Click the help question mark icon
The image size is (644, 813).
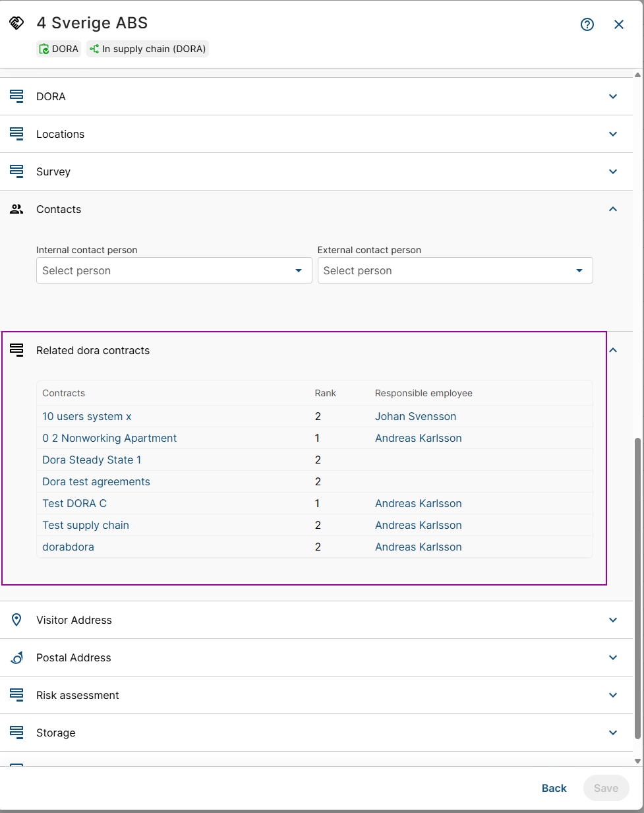coord(587,24)
